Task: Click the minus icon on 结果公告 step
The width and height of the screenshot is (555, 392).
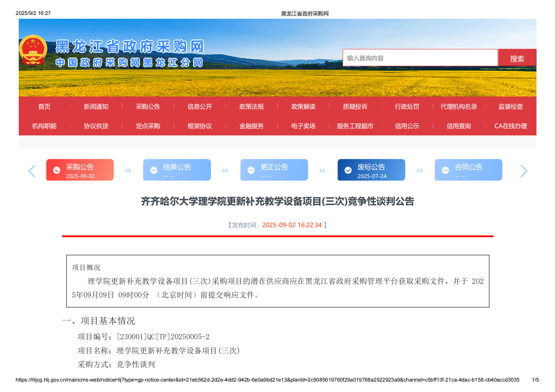Action: click(x=154, y=170)
